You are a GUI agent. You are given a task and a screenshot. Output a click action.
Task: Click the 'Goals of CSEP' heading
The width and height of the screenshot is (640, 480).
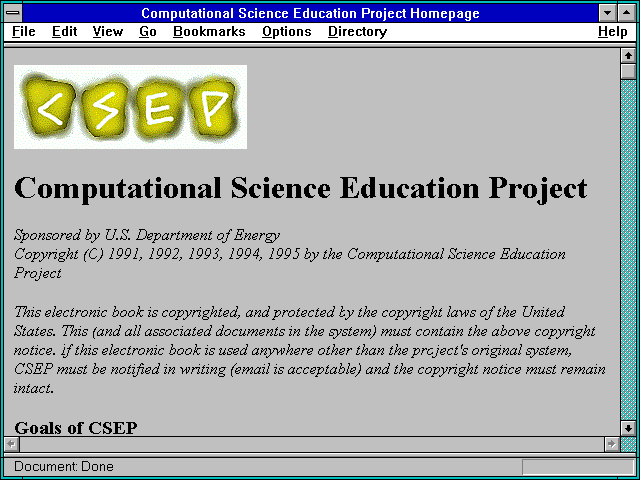coord(76,428)
